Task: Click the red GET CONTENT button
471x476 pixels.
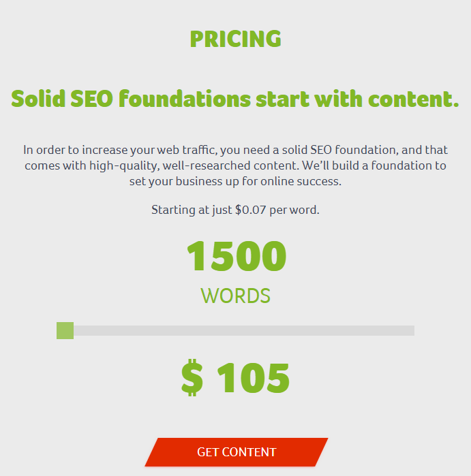Action: click(x=236, y=452)
